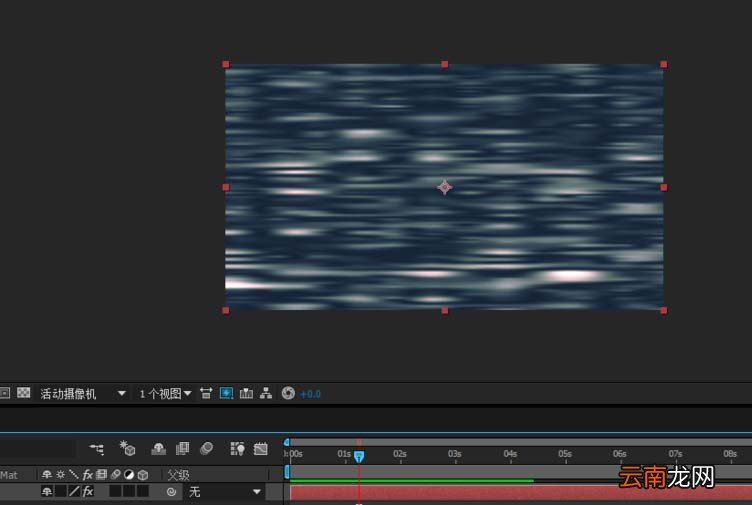Screen dimensions: 752x505
Task: Click the bottom-left layer transform handle
Action: (x=226, y=310)
